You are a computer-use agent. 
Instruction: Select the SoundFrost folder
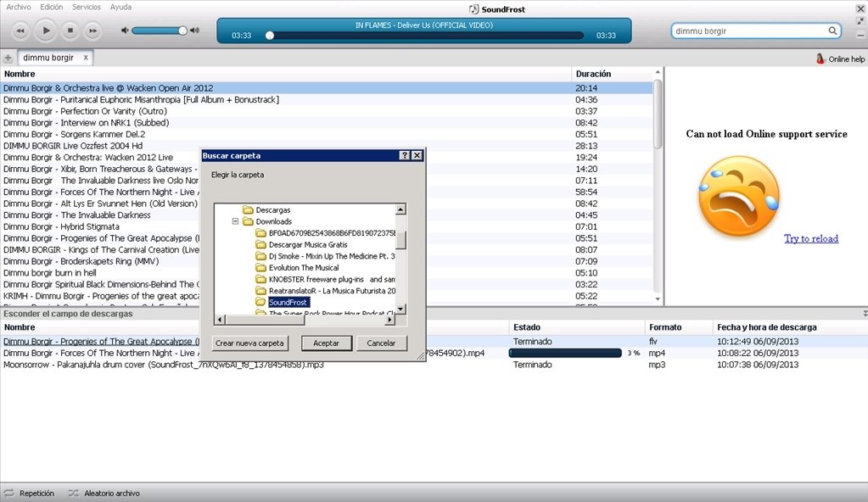(288, 302)
